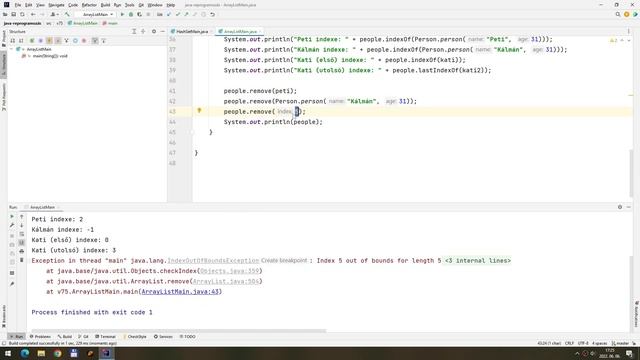This screenshot has width=640, height=360.
Task: Click the Open file folder icon in toolbar
Action: coord(5,14)
